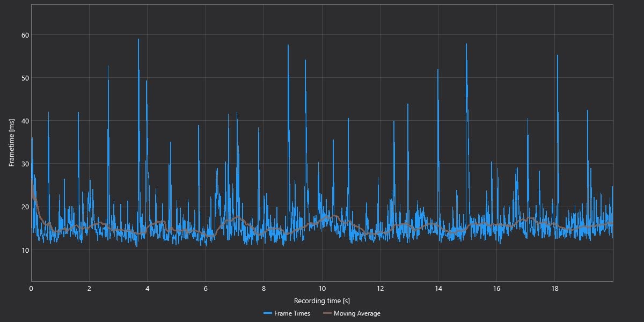This screenshot has height=322, width=644.
Task: Click the 20 tick label on the frametime axis
Action: pyautogui.click(x=26, y=207)
